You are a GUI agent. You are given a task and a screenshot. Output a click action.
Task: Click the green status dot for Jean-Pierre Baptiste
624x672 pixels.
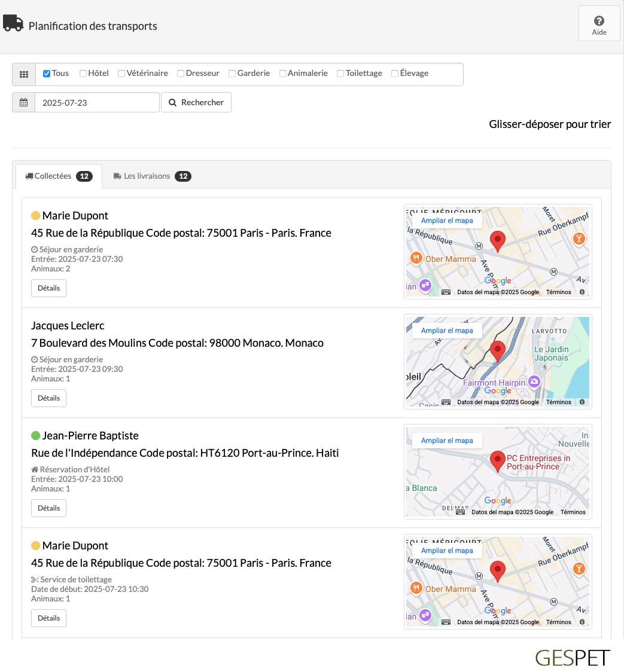35,436
